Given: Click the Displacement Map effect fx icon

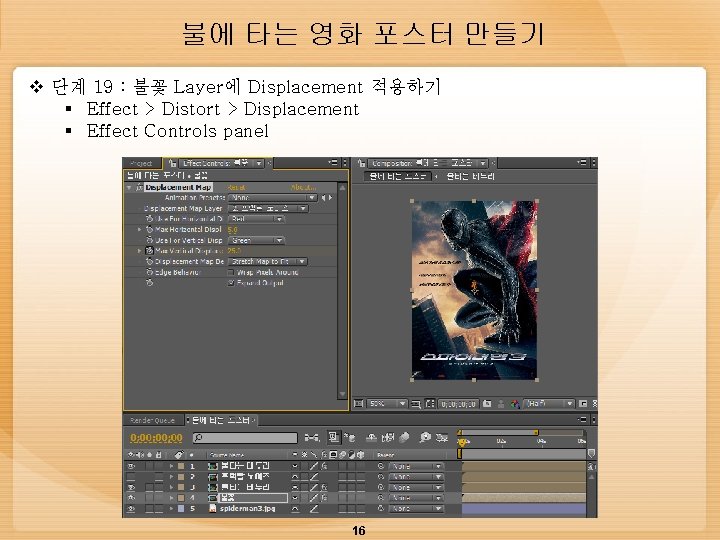Looking at the screenshot, I should 138,187.
